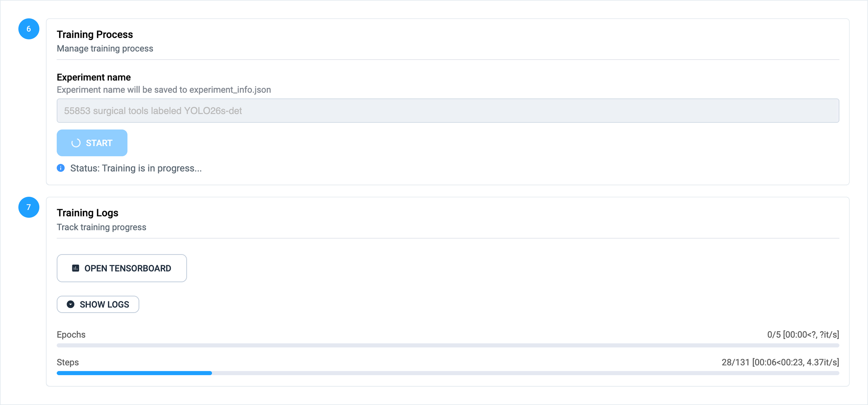The width and height of the screenshot is (868, 405).
Task: Click the step 6 circle badge
Action: pyautogui.click(x=29, y=29)
